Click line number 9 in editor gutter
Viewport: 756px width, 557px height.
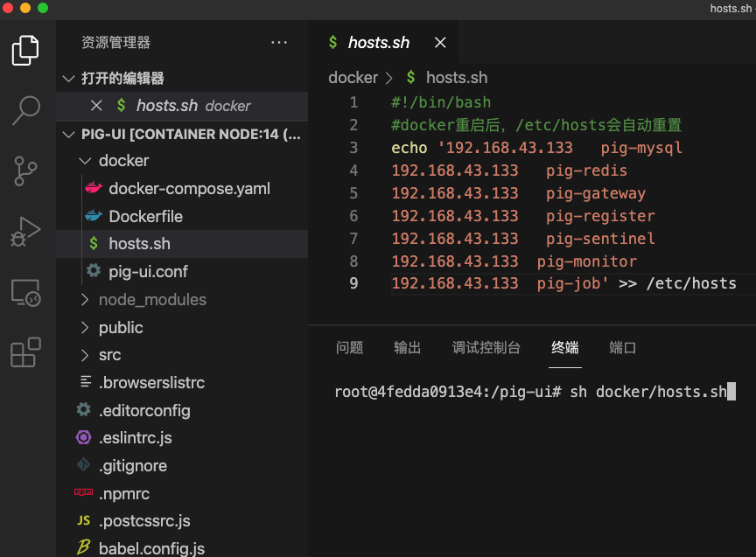[353, 283]
